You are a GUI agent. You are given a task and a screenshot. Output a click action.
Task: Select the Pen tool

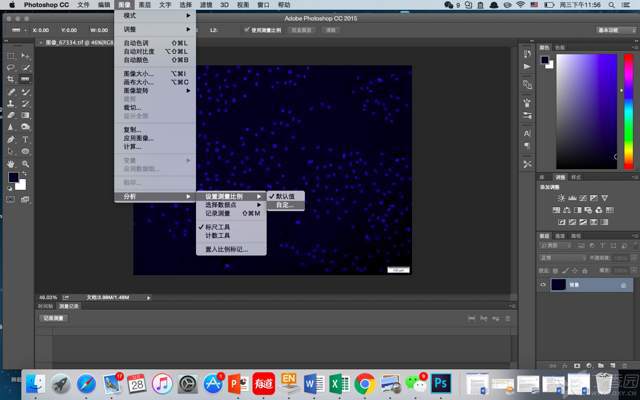11,140
